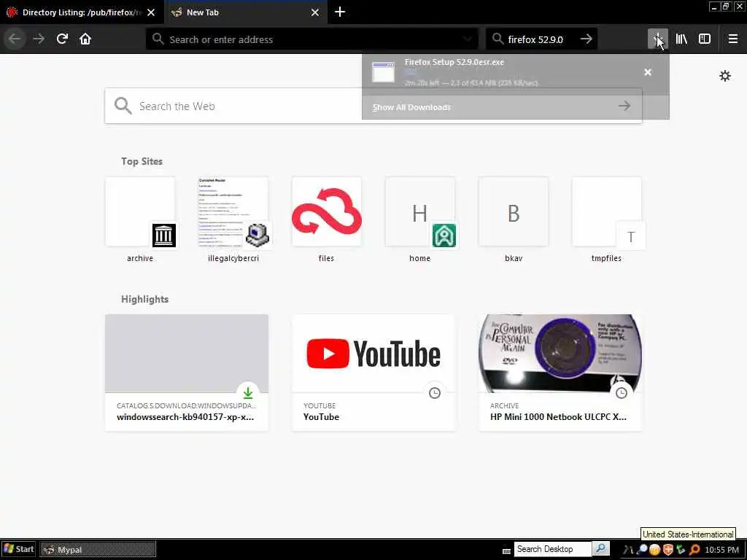Click the address bar field
The height and width of the screenshot is (560, 747).
[x=312, y=39]
